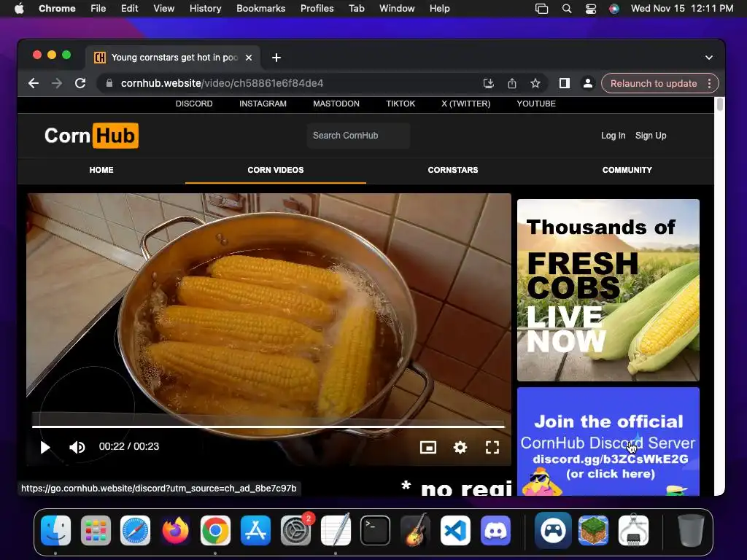Select the Young cornstars tab
Screen dimensions: 747x560
tap(173, 58)
